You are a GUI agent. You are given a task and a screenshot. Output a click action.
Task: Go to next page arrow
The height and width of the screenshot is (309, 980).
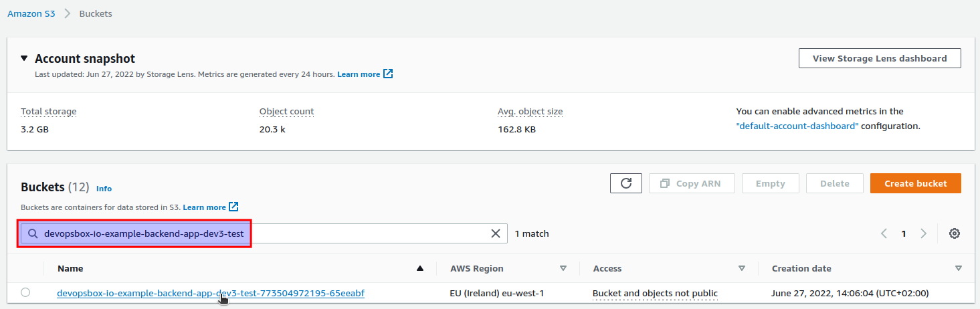(924, 233)
